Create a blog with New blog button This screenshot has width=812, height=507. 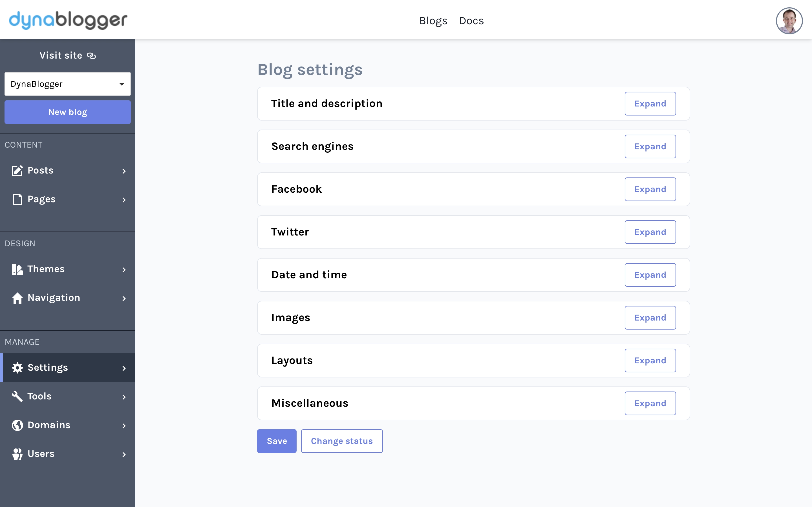(67, 112)
